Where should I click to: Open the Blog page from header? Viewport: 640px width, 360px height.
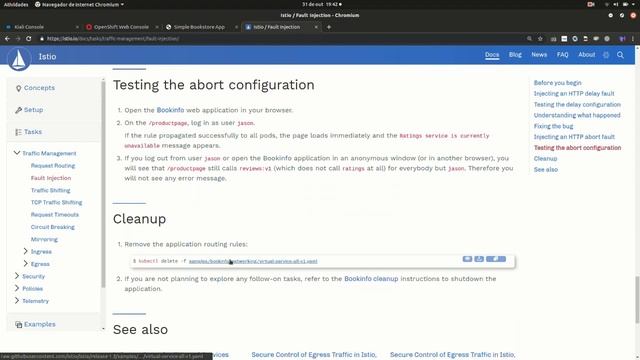515,55
